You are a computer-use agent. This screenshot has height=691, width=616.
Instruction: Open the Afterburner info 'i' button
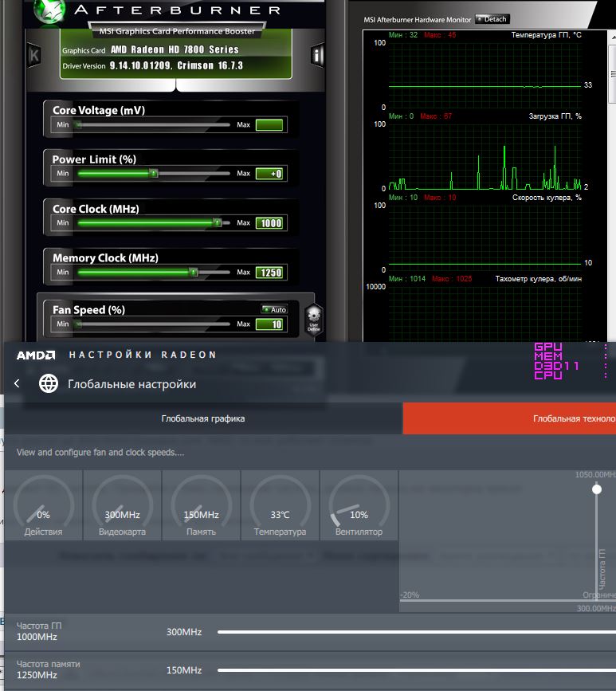317,55
